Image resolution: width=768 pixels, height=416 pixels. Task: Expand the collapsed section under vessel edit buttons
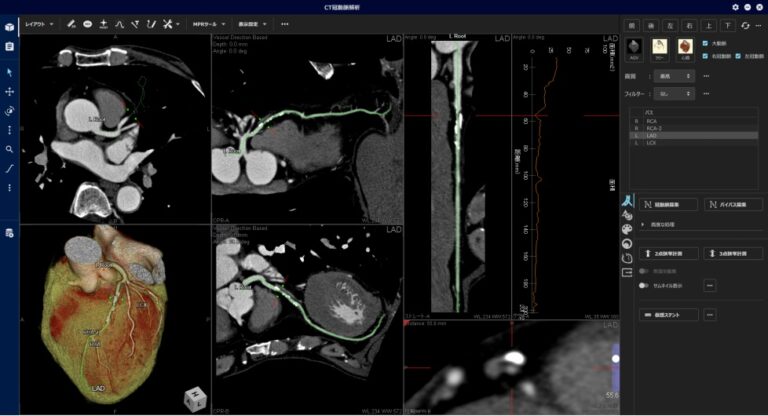pos(643,225)
